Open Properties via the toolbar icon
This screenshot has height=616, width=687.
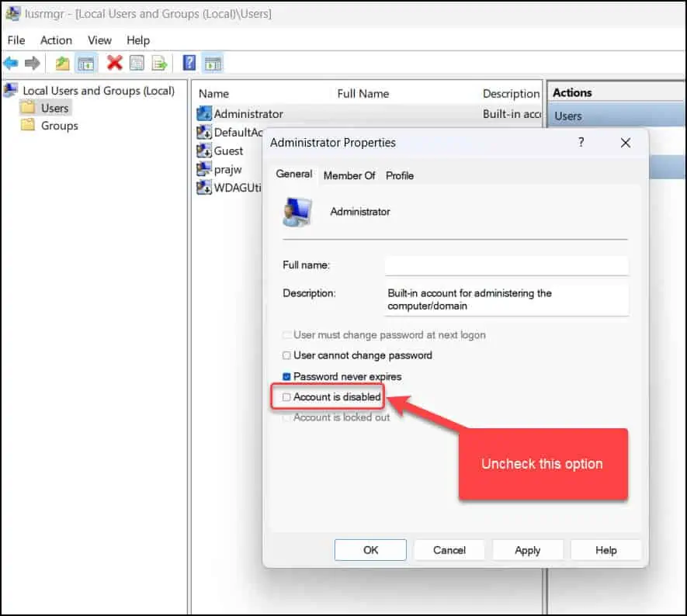point(137,64)
